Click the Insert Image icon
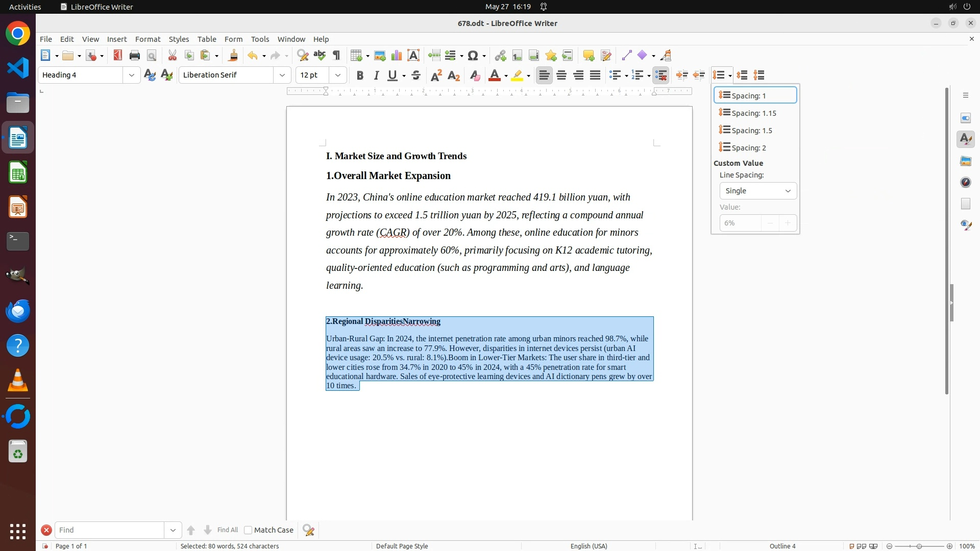 coord(380,56)
